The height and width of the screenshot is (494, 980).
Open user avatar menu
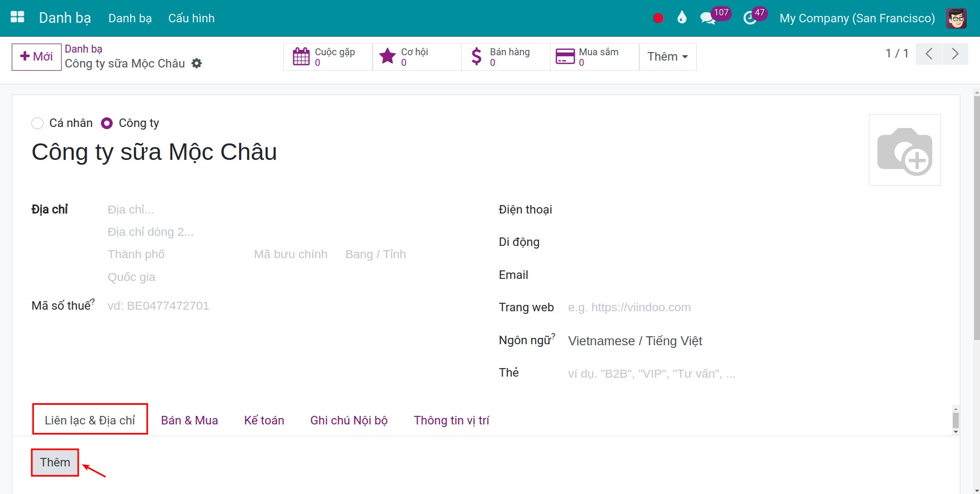click(956, 18)
